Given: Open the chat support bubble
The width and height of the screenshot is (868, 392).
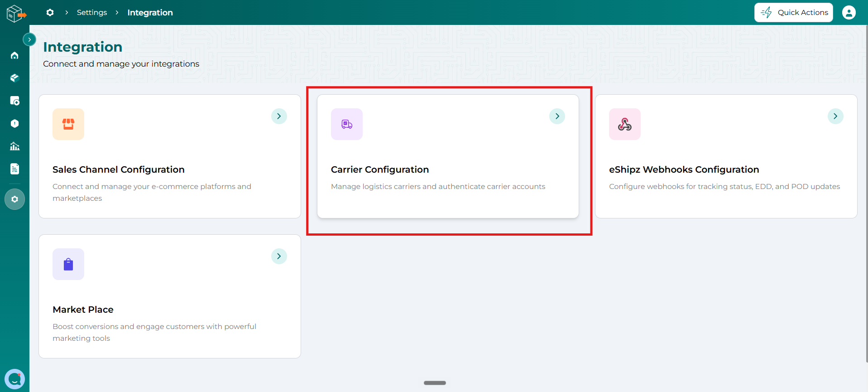Looking at the screenshot, I should click(x=14, y=379).
